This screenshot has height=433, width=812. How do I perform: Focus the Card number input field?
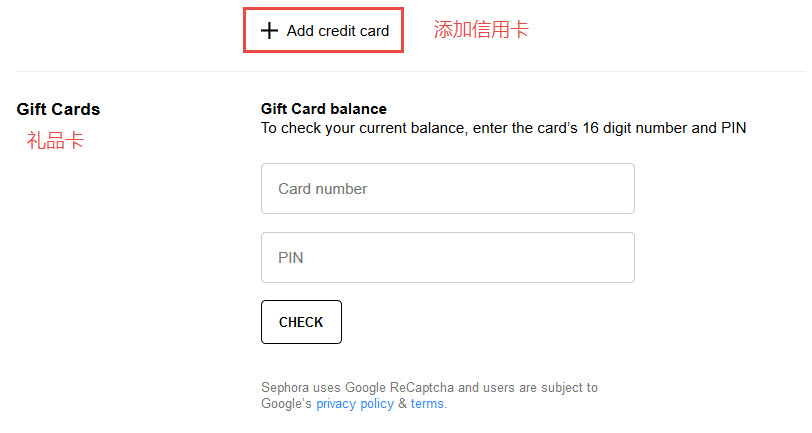[x=448, y=189]
